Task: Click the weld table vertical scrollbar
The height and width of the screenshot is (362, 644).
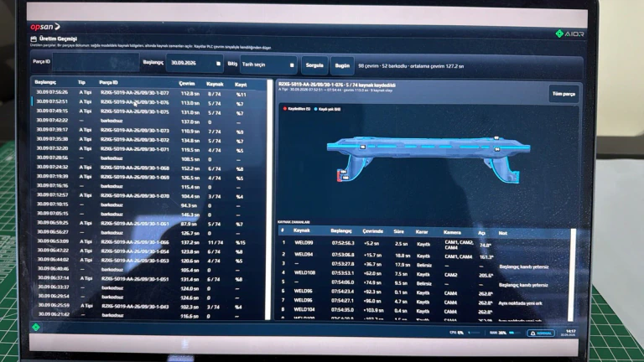Action: pos(570,275)
